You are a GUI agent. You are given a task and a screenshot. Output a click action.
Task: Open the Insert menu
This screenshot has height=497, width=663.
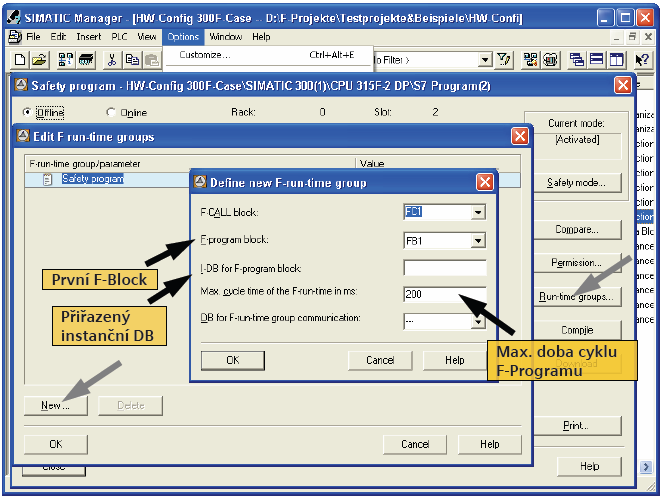[x=89, y=37]
